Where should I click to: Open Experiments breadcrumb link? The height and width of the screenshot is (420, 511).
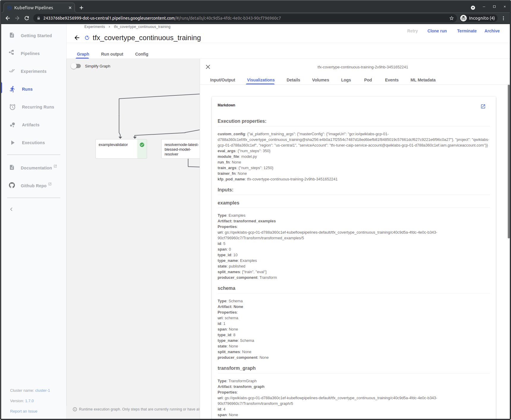coord(94,27)
